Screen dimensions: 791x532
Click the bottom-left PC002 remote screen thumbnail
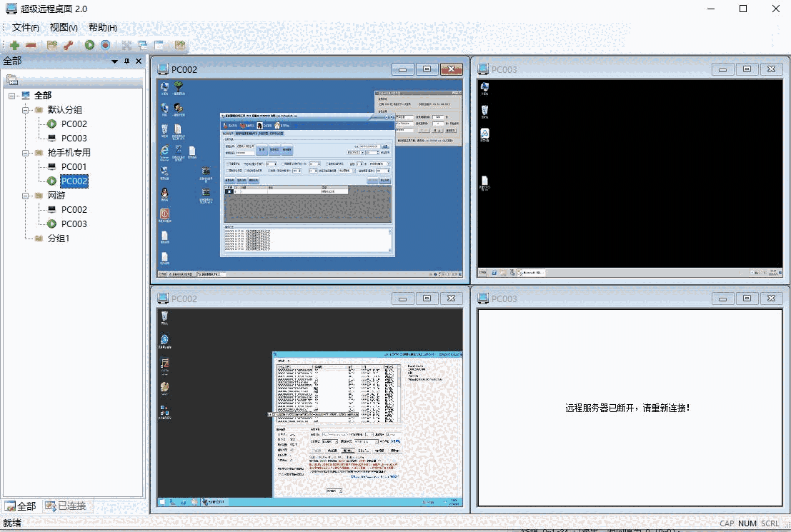point(309,408)
